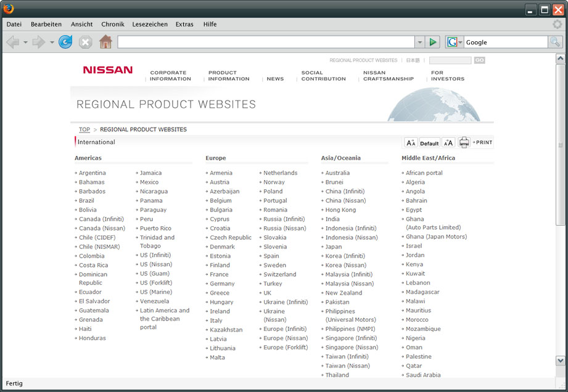Open the Japan regional site link
568x392 pixels.
click(x=334, y=247)
